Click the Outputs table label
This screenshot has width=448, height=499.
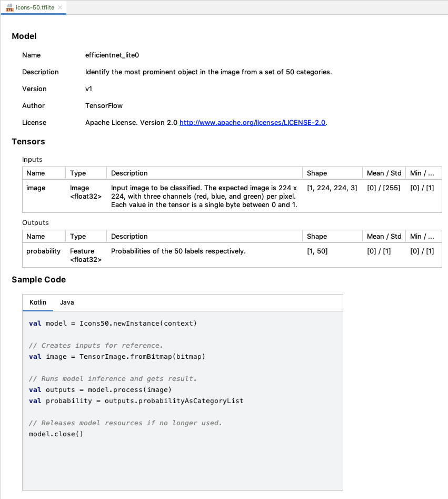[32, 222]
